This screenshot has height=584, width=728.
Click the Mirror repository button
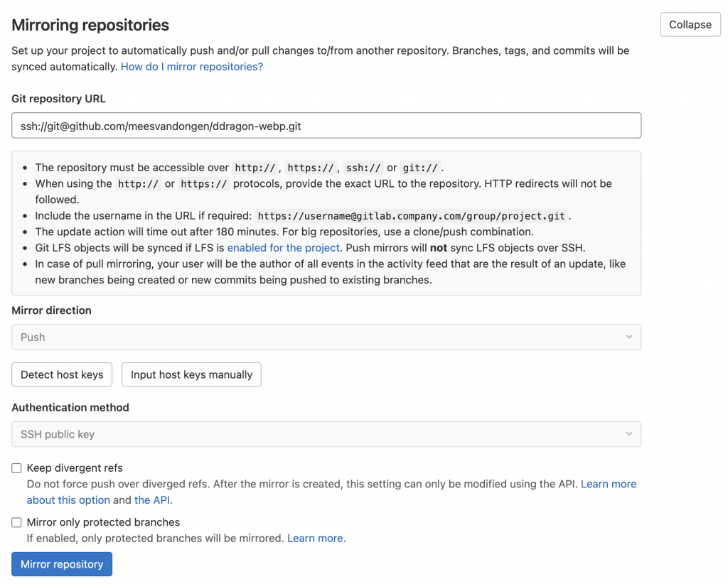pyautogui.click(x=61, y=563)
